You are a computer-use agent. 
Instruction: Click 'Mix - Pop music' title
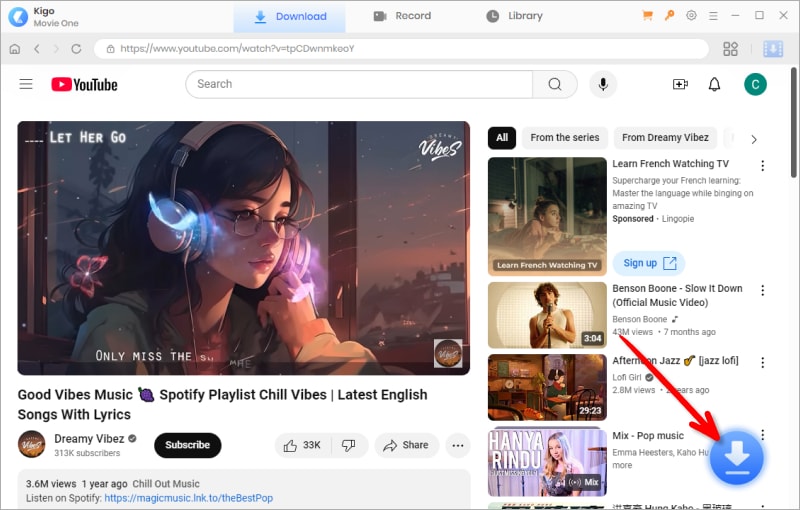(648, 436)
